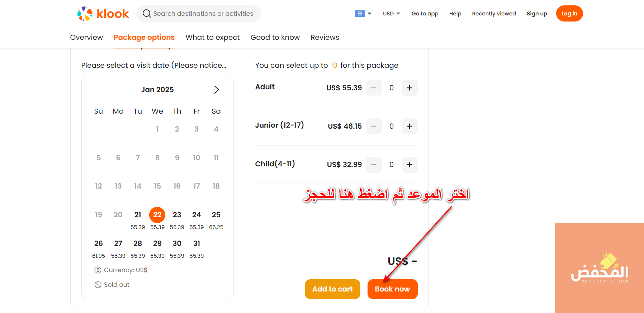
Task: Click the search magnifier icon
Action: [147, 14]
